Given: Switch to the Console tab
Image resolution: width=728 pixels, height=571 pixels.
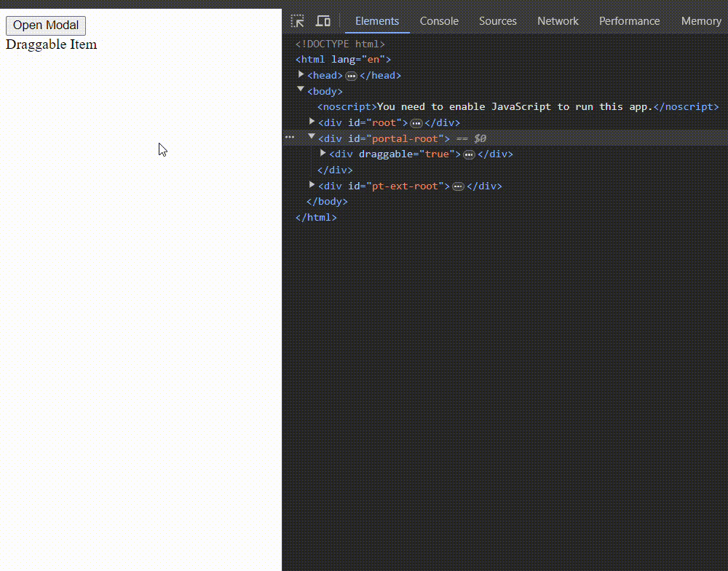Looking at the screenshot, I should [x=439, y=21].
